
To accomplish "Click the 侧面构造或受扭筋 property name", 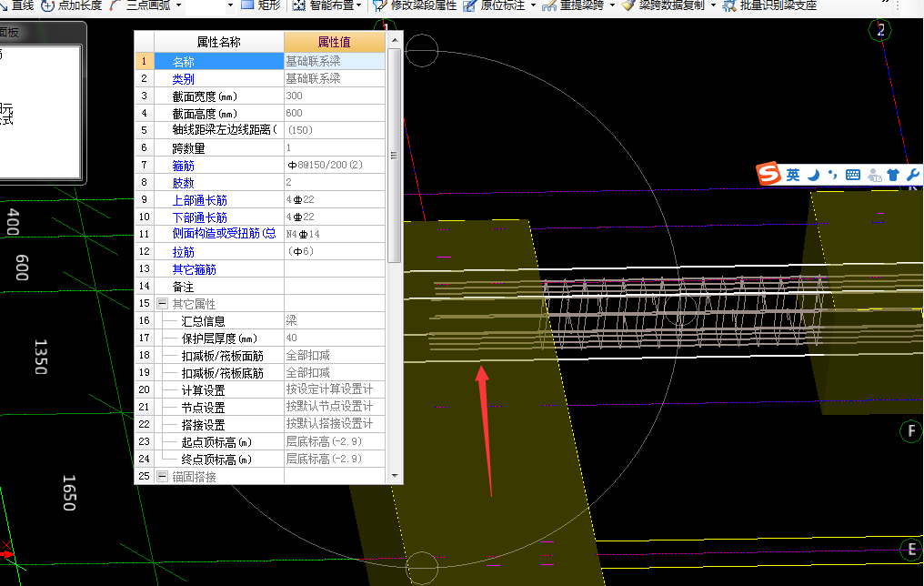I will pyautogui.click(x=224, y=234).
